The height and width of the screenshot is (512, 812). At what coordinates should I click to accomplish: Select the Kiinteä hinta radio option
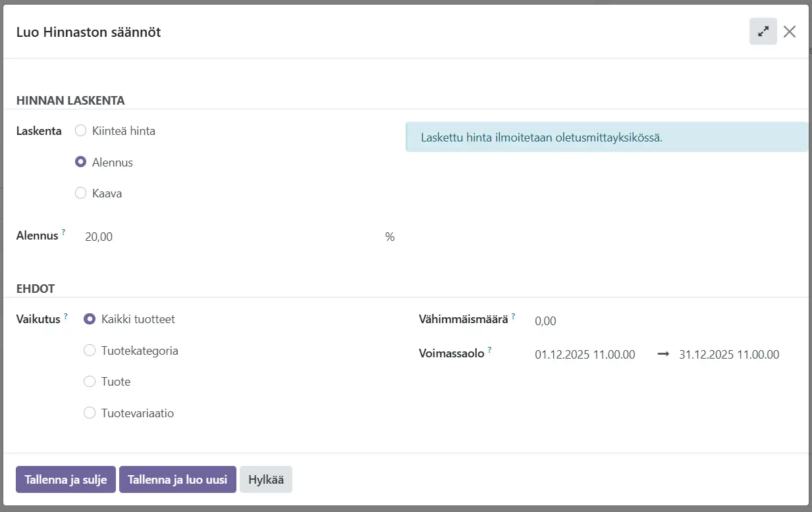(x=81, y=131)
